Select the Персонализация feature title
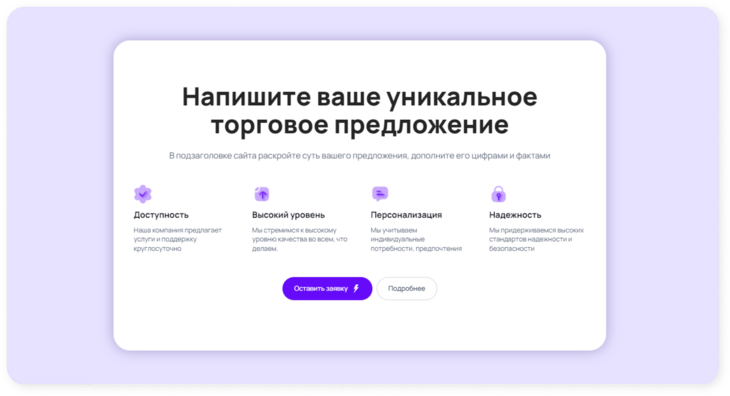730x396 pixels. [406, 215]
